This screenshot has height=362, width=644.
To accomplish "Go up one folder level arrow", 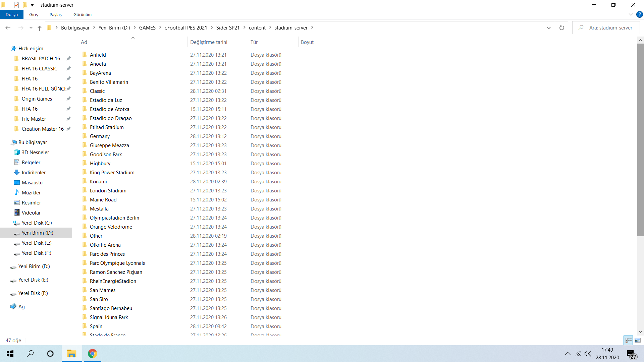I will [x=40, y=28].
